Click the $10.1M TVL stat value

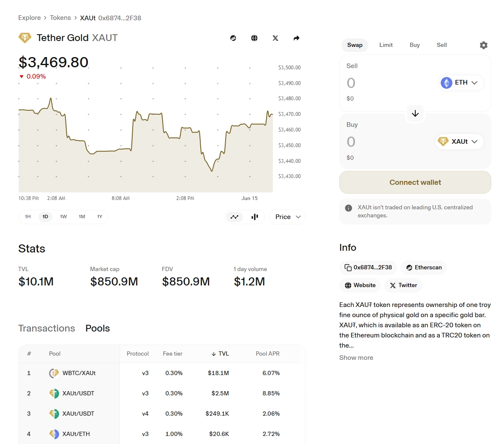click(36, 282)
